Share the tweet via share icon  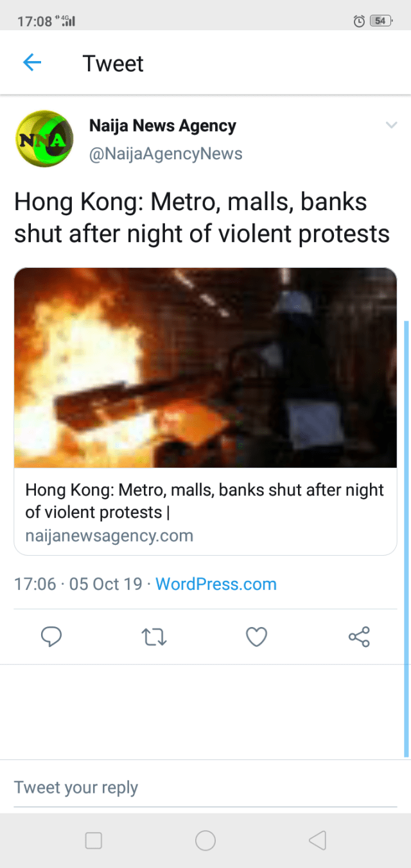[359, 637]
